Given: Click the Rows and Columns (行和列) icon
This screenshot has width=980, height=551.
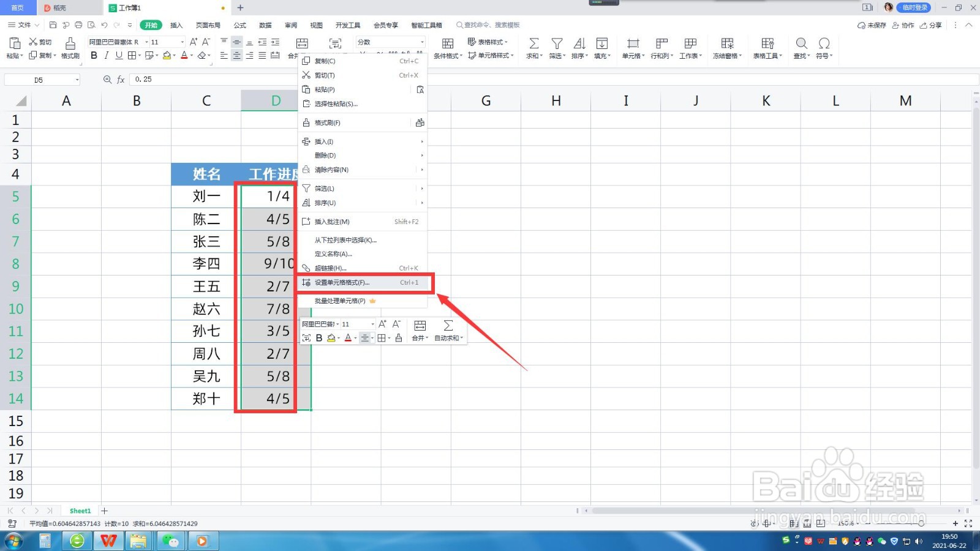Looking at the screenshot, I should pos(661,43).
